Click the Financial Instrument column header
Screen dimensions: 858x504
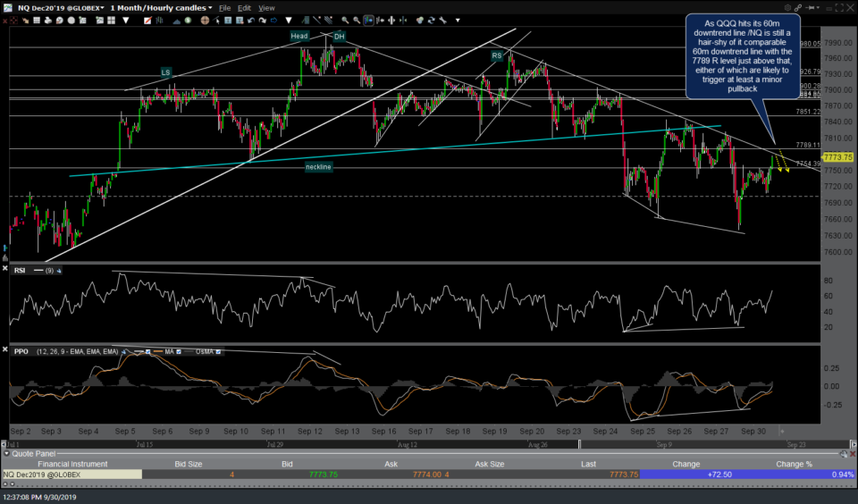[x=72, y=464]
